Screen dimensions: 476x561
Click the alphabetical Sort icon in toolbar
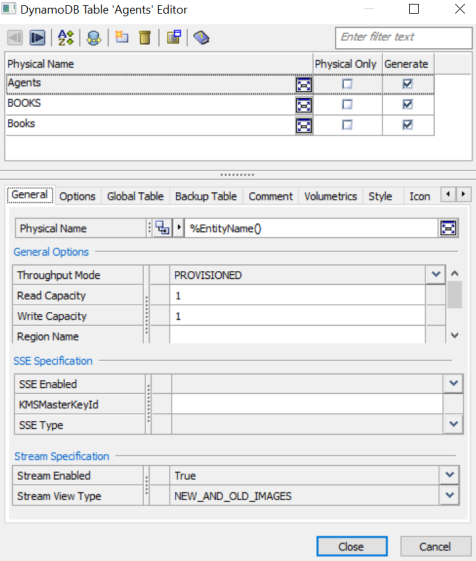[x=66, y=38]
